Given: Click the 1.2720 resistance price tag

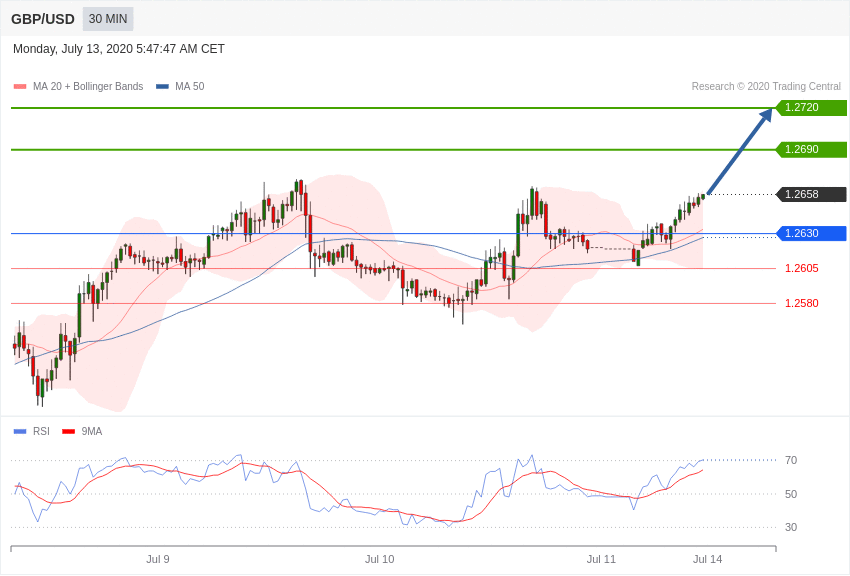Looking at the screenshot, I should (811, 107).
